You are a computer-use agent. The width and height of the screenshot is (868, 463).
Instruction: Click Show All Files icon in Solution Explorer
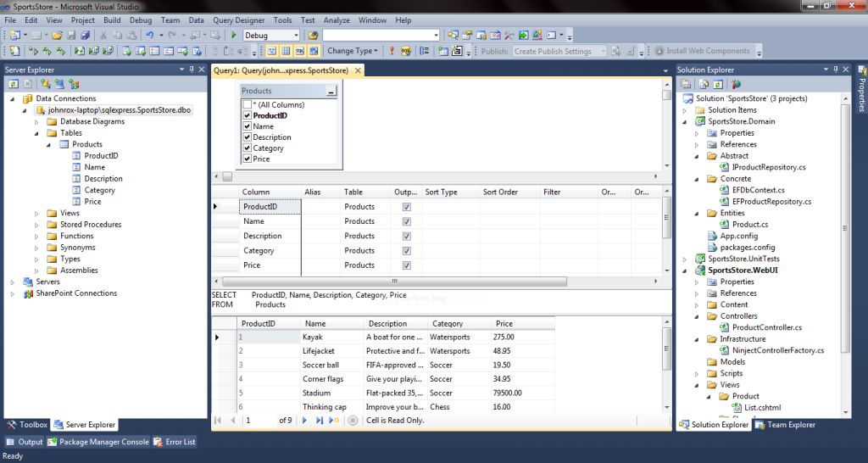(x=704, y=84)
